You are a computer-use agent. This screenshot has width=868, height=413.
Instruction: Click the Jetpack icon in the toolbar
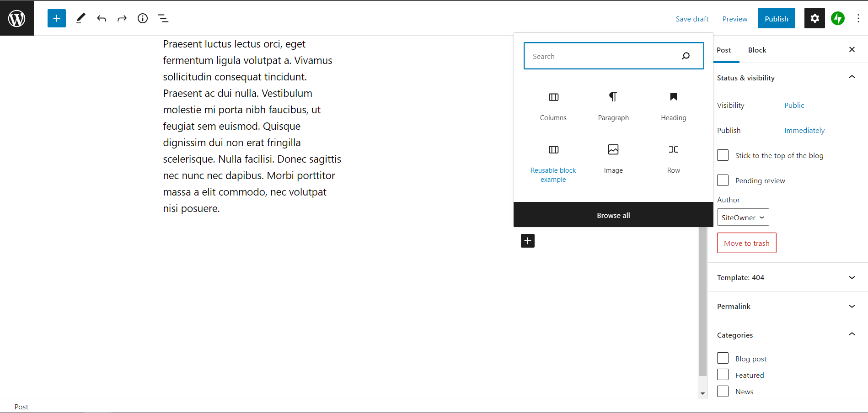coord(837,18)
